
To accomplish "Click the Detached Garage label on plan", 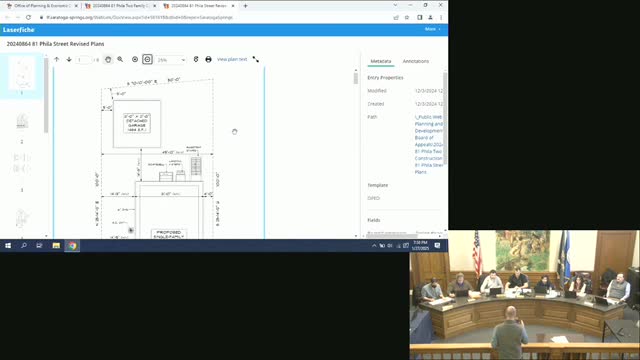I will point(137,123).
